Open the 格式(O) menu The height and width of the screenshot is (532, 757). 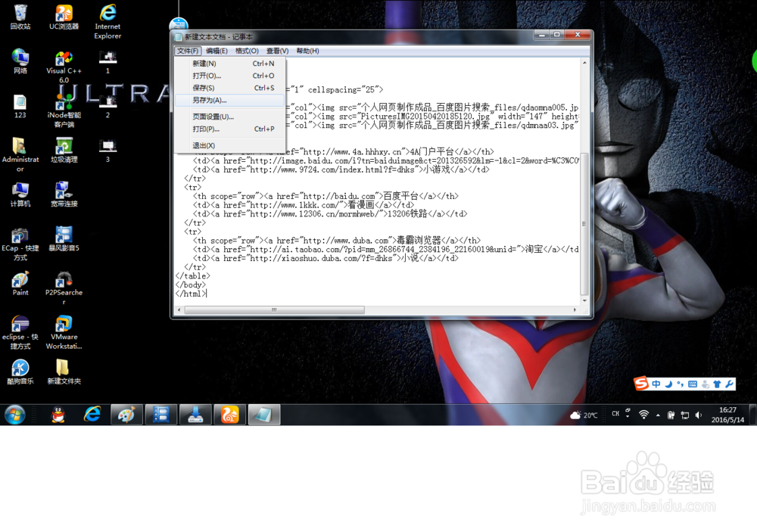tap(247, 51)
